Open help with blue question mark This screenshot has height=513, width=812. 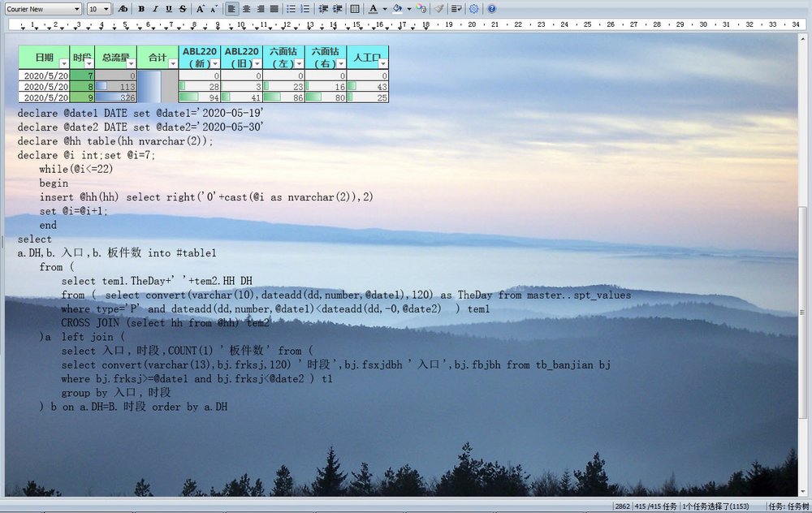[x=492, y=9]
